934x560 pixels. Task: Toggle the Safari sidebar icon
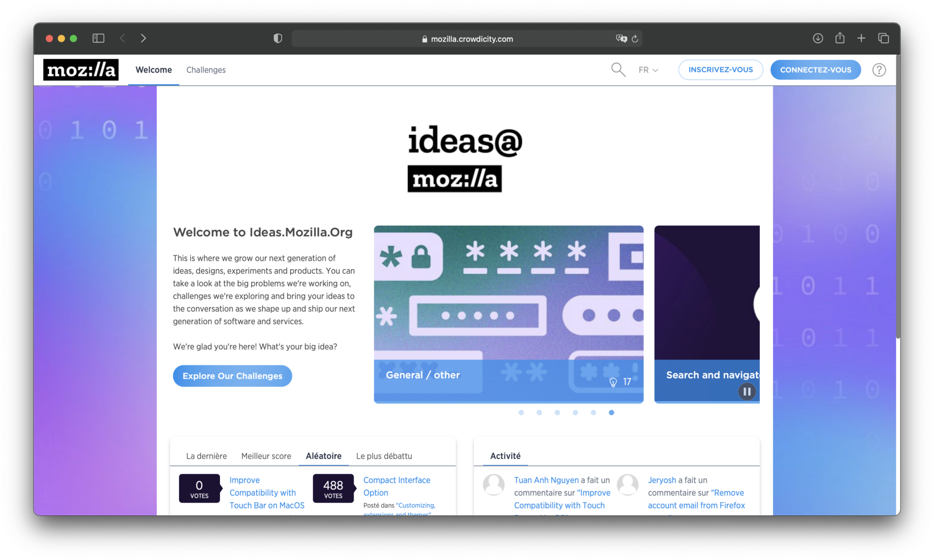click(98, 38)
